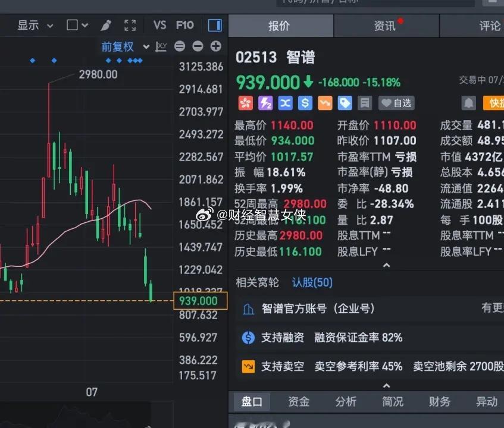Viewport: 504px width, 428px height.
Task: Open 智谱官方账号 enterprise account row
Action: click(x=370, y=309)
